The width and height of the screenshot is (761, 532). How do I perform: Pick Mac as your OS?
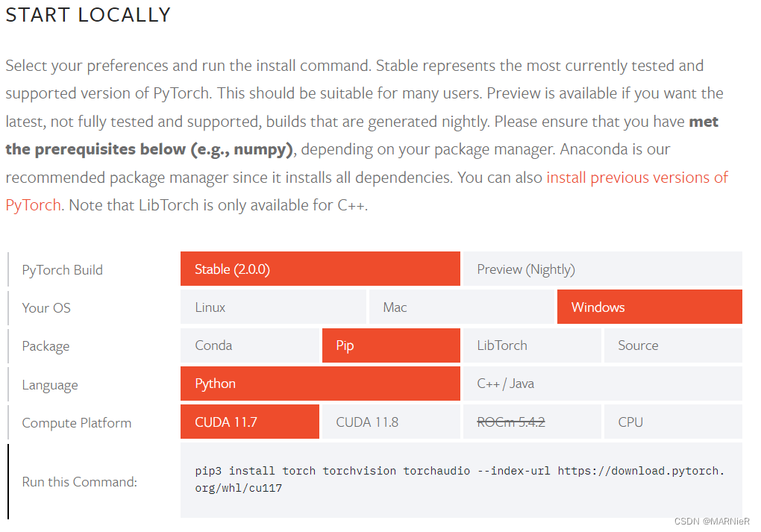coord(461,307)
